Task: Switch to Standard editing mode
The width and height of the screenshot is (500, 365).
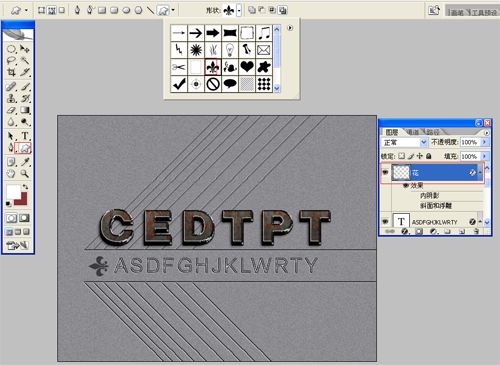Action: click(x=11, y=218)
